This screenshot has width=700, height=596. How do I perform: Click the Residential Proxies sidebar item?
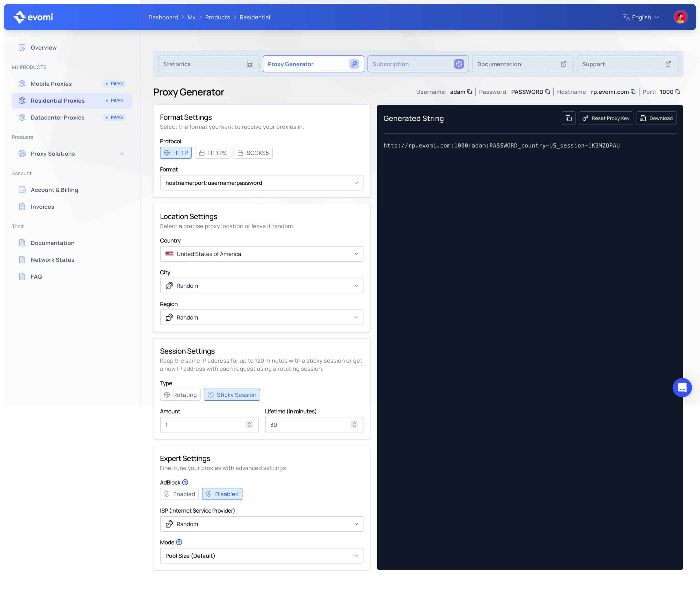(57, 100)
